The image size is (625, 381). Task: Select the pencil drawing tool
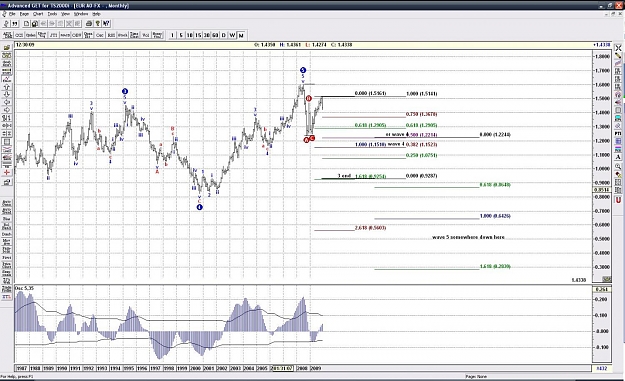(x=618, y=55)
